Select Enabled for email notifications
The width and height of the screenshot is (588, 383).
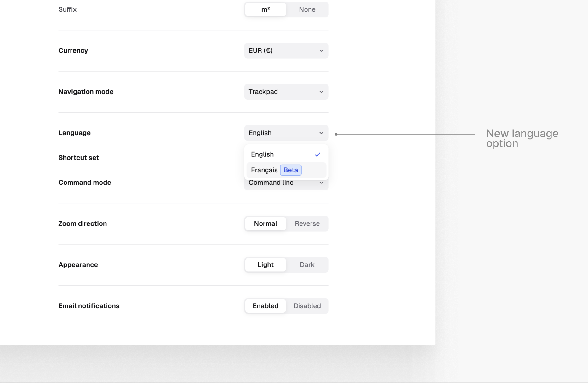coord(265,306)
